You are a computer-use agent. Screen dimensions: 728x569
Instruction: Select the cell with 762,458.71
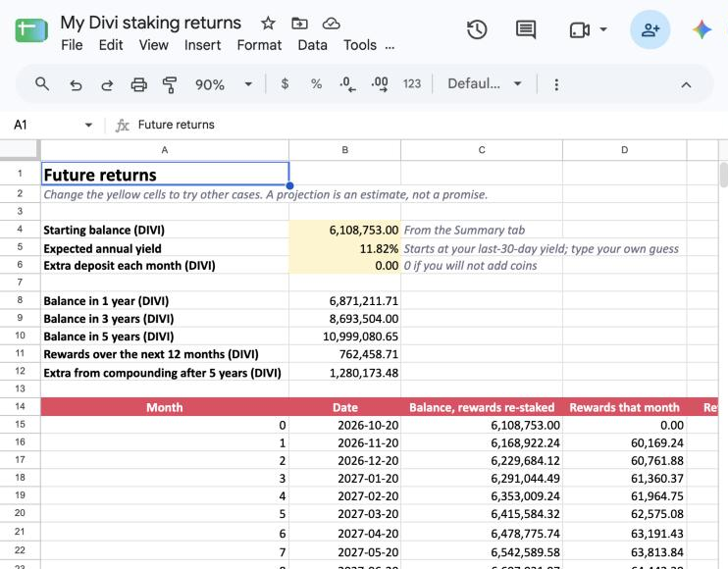(344, 354)
